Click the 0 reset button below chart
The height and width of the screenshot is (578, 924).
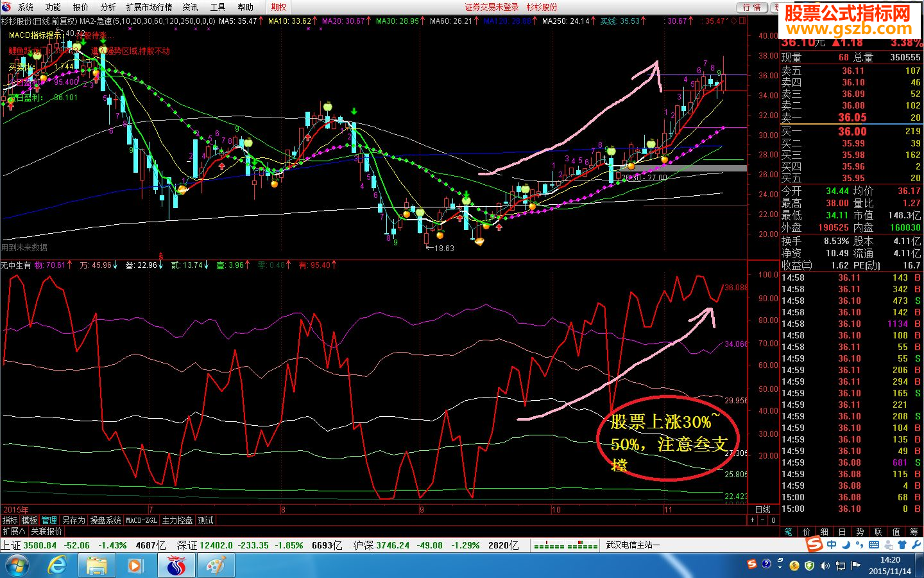pyautogui.click(x=773, y=520)
